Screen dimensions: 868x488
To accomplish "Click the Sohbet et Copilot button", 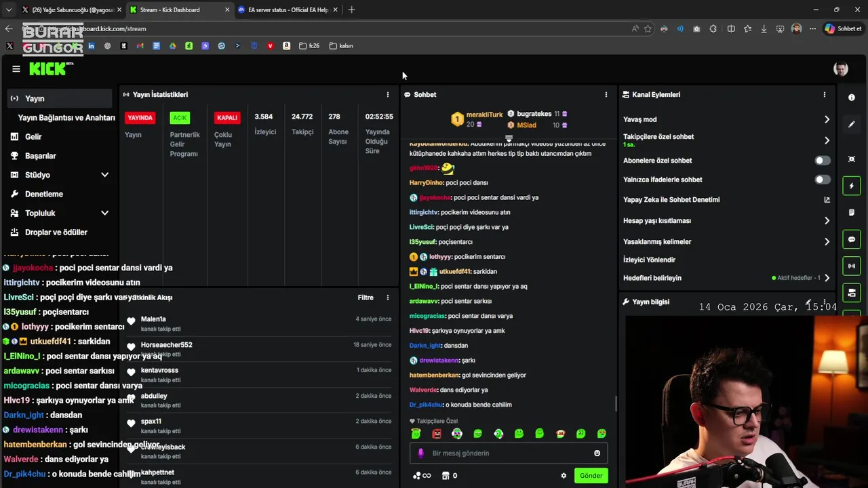I will pyautogui.click(x=843, y=28).
